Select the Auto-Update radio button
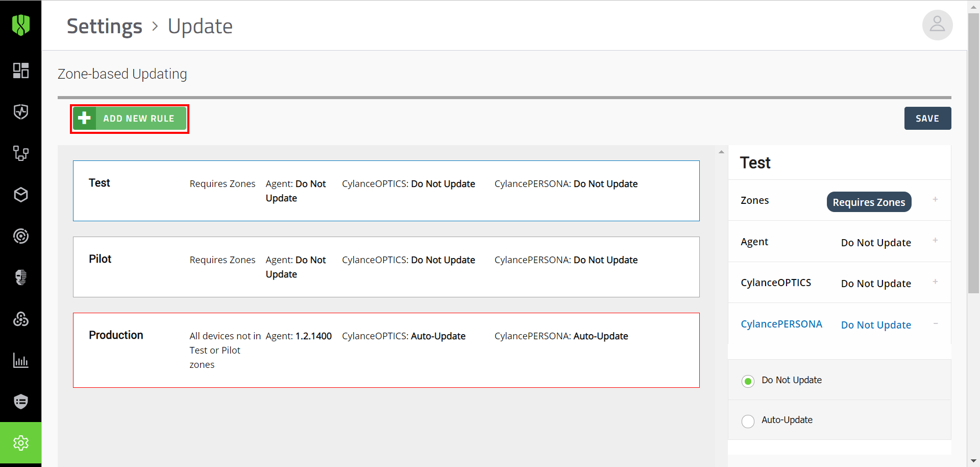980x467 pixels. pyautogui.click(x=748, y=421)
